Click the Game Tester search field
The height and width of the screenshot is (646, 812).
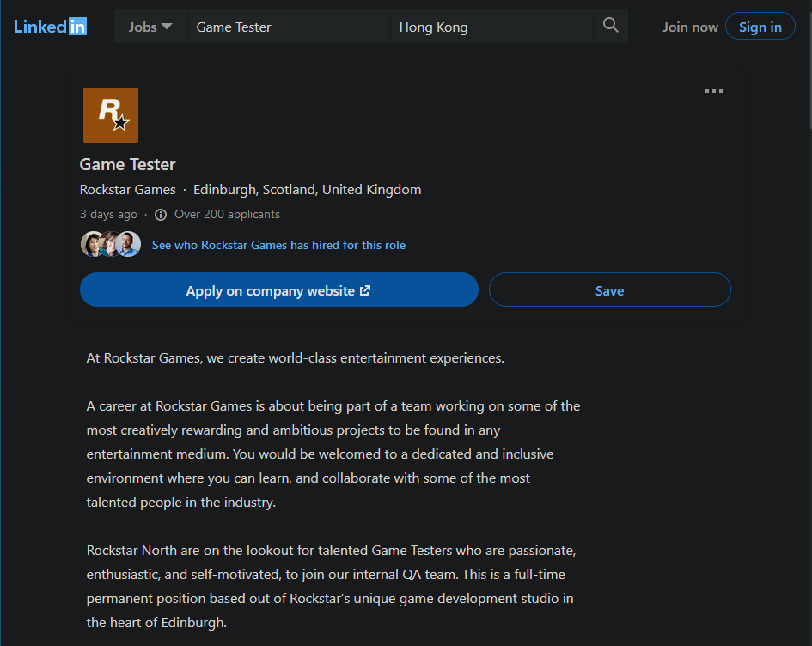(288, 27)
